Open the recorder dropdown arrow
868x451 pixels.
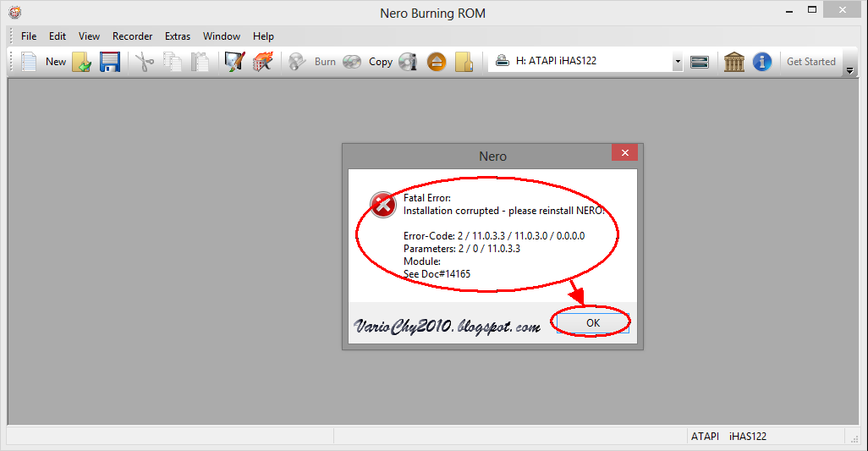coord(678,62)
